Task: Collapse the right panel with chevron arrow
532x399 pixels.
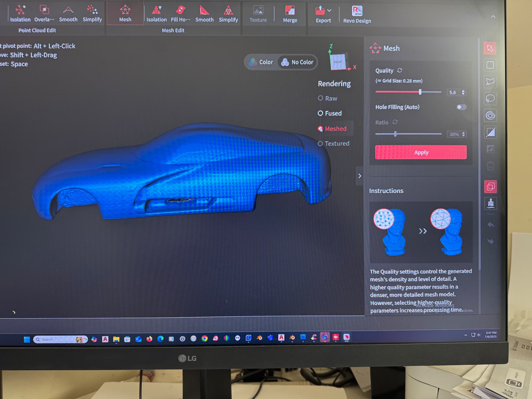Action: point(359,176)
